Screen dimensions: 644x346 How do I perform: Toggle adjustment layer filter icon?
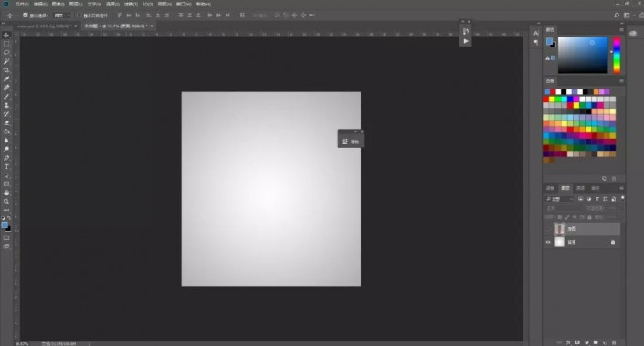point(589,199)
